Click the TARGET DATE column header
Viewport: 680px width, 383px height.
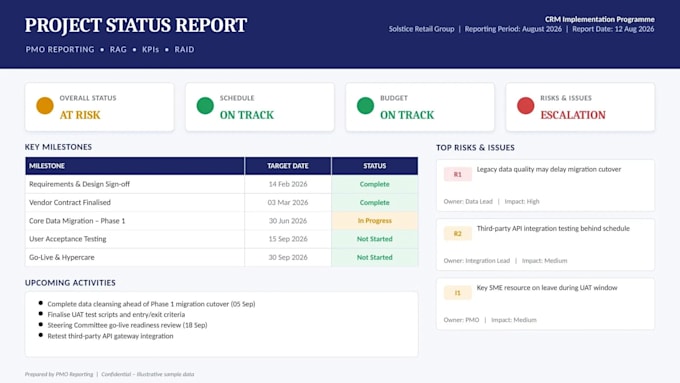[288, 166]
